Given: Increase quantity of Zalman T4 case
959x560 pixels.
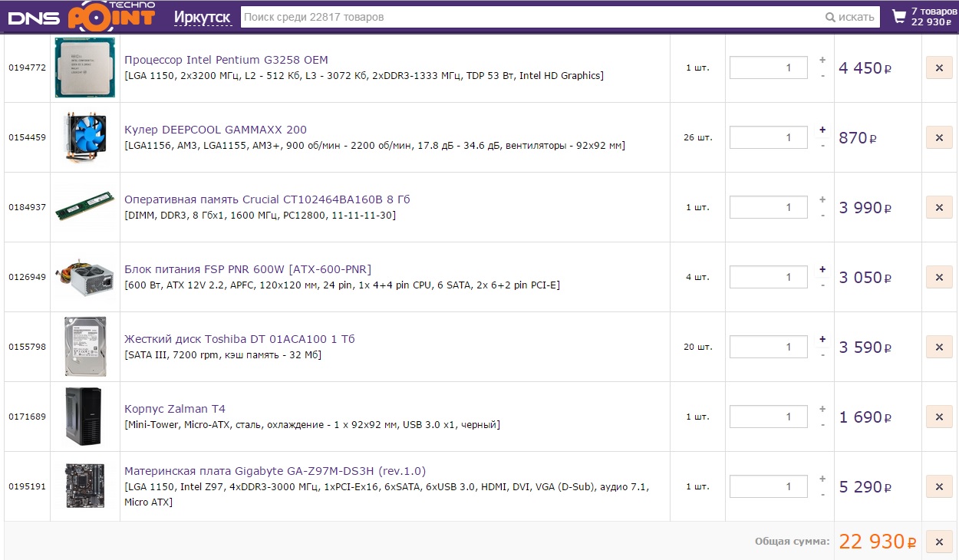Looking at the screenshot, I should (822, 409).
